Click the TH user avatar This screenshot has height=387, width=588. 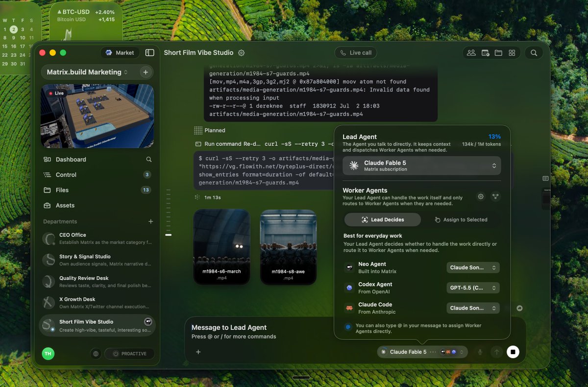tap(48, 354)
